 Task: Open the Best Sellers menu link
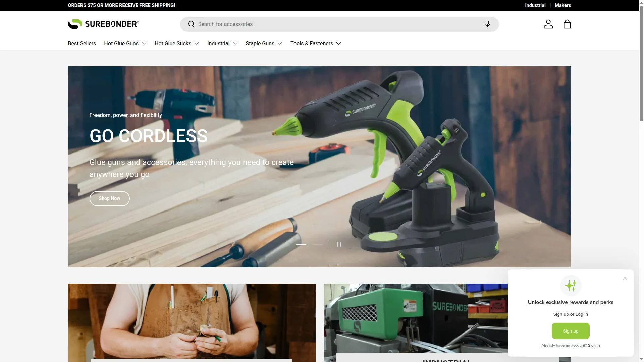click(82, 44)
